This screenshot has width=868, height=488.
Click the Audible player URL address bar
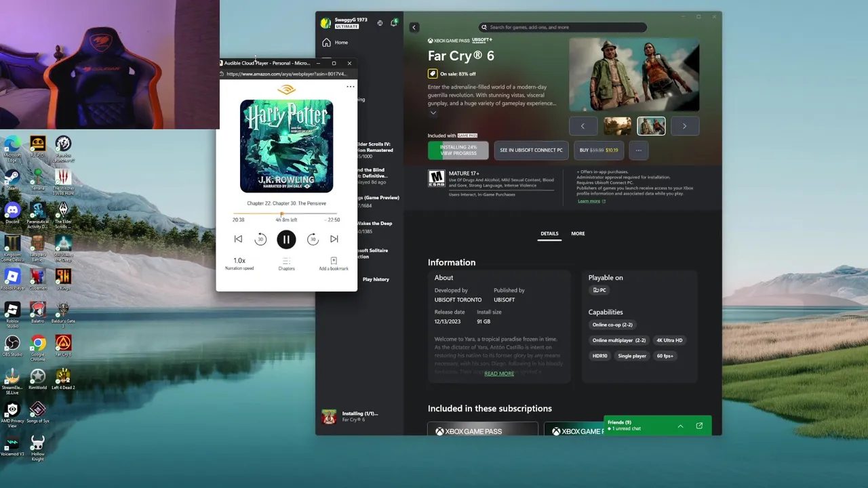(x=286, y=74)
